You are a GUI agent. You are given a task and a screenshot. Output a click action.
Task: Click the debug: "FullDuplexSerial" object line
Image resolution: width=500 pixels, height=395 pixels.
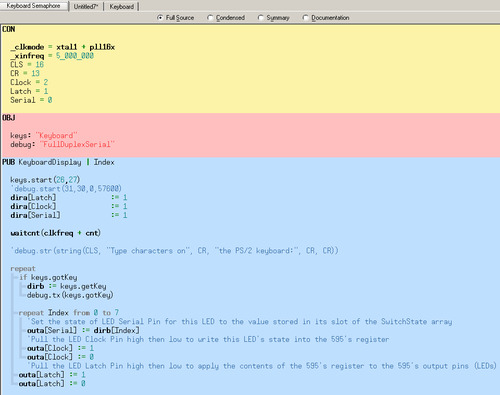62,144
